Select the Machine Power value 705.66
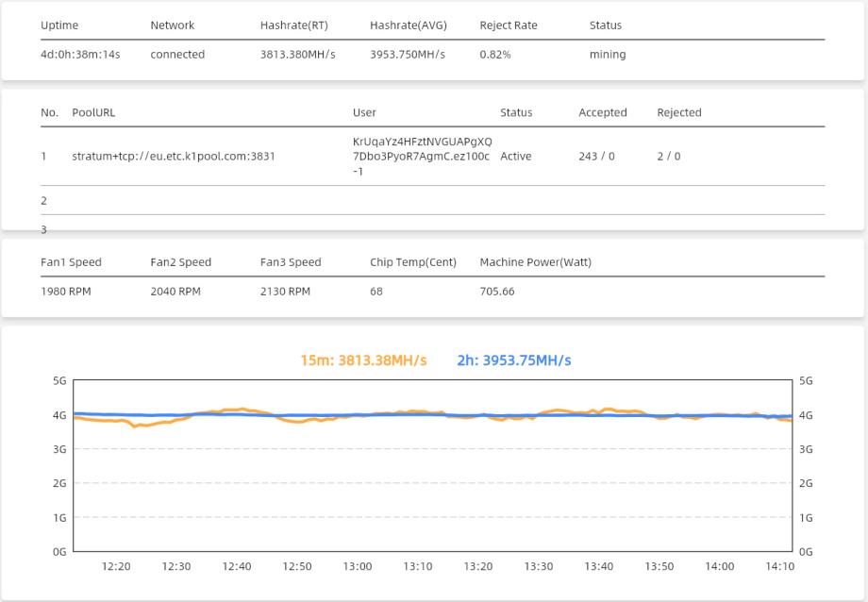This screenshot has width=868, height=602. (497, 292)
